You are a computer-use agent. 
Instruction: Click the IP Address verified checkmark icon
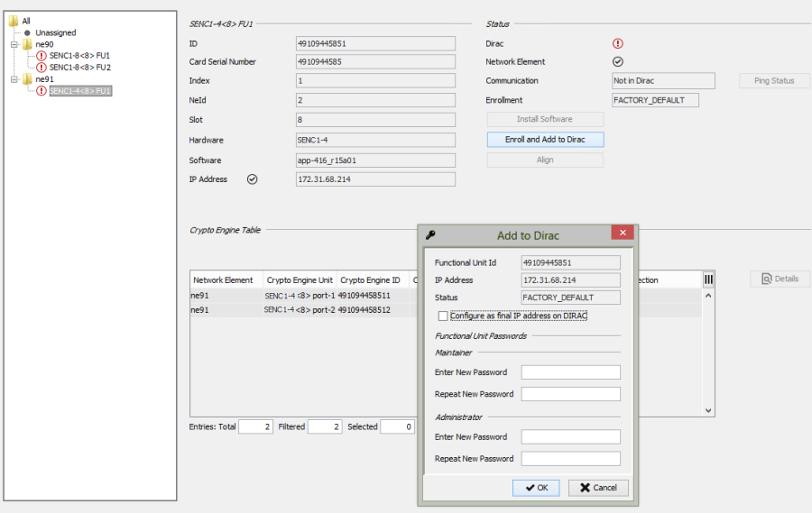[253, 179]
